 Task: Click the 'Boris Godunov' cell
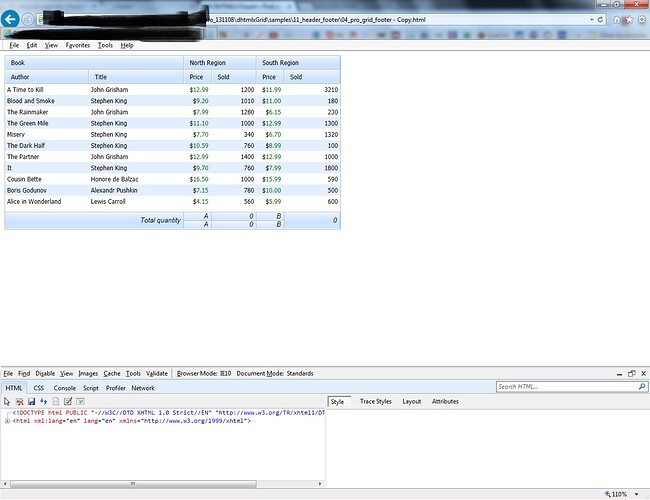pos(47,190)
